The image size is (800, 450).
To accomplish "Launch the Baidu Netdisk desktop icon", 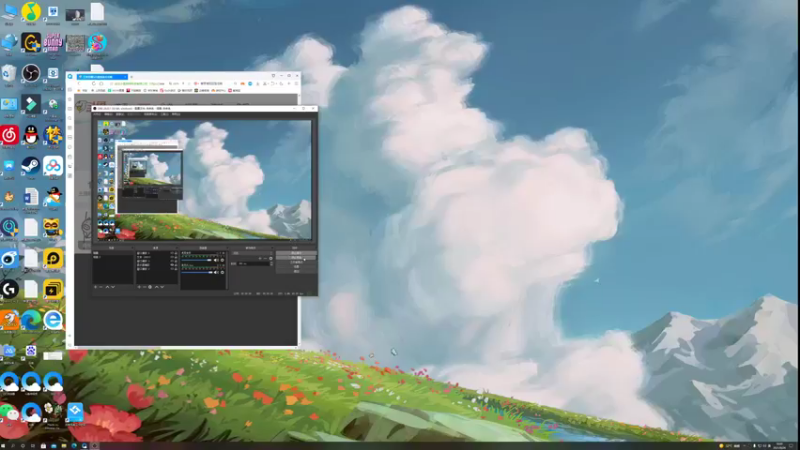I will tap(53, 166).
